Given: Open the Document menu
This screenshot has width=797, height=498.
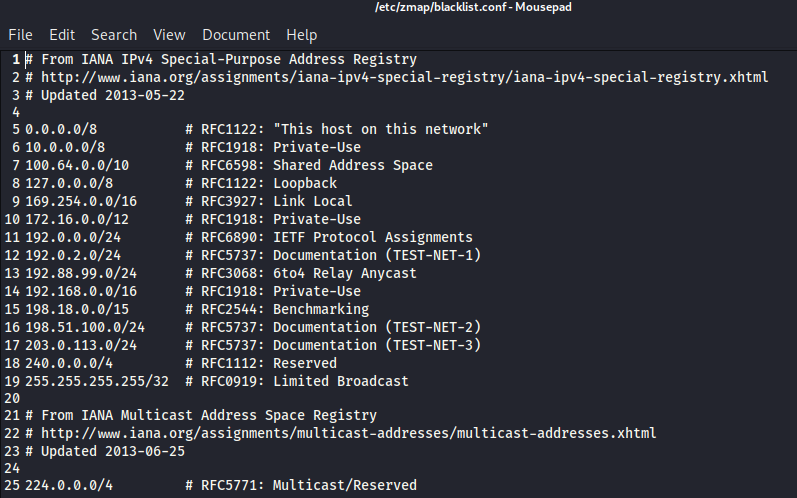Looking at the screenshot, I should pos(236,35).
